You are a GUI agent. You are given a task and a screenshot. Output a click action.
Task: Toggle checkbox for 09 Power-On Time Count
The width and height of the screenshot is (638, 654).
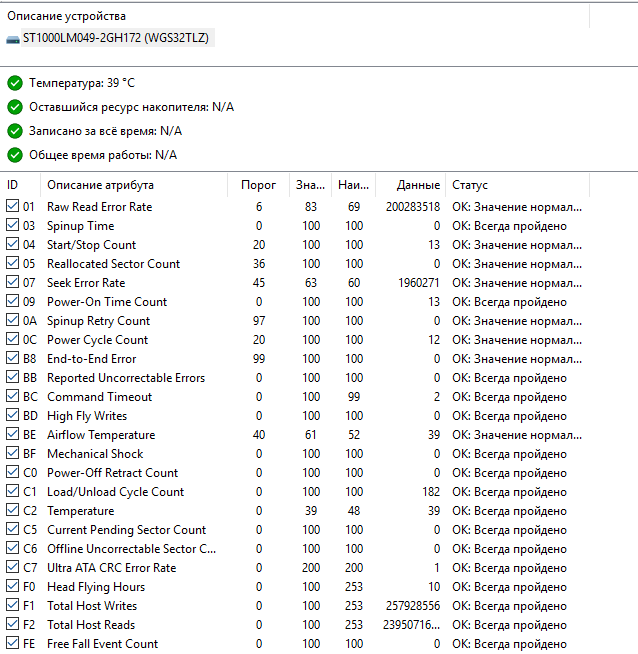[x=13, y=301]
